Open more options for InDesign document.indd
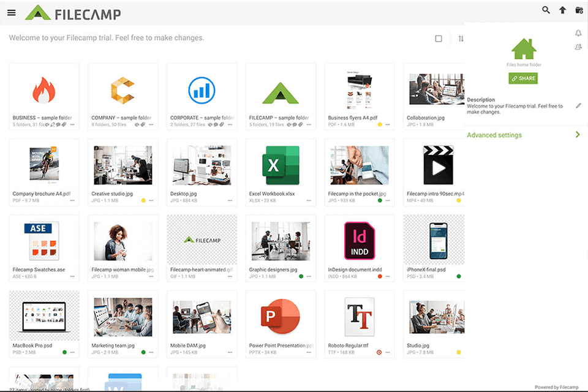 pos(387,276)
